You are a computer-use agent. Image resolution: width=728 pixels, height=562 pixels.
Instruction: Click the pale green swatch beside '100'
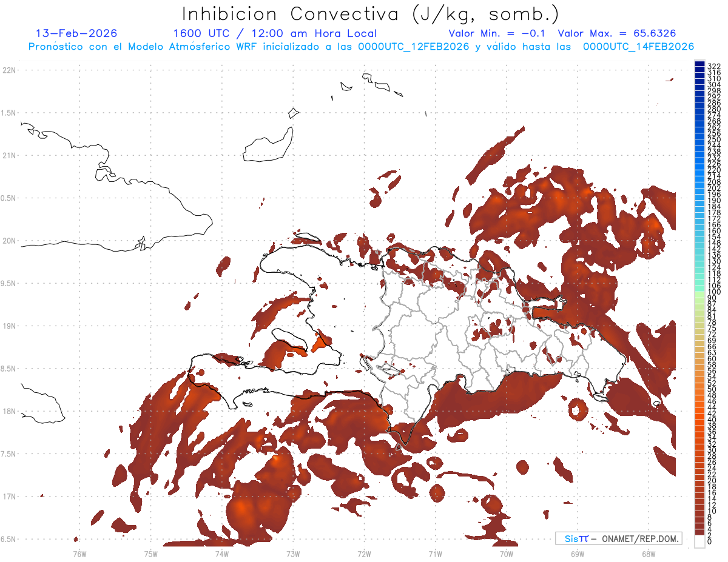click(700, 293)
